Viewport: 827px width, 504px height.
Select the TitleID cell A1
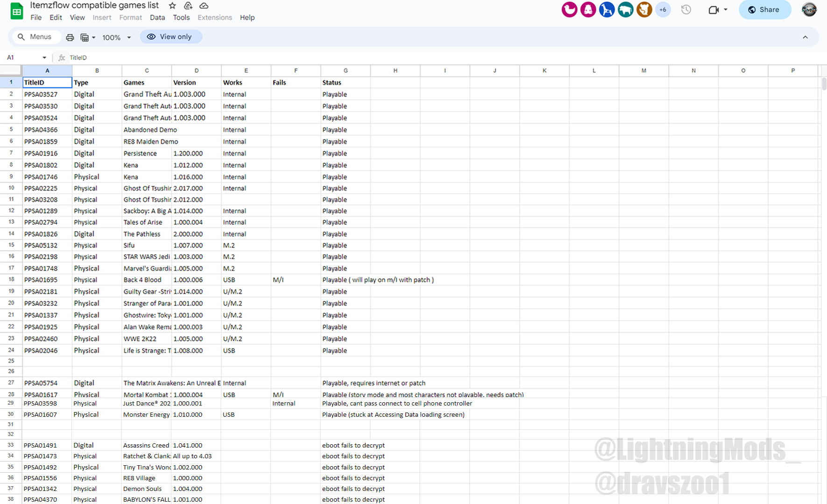pos(47,83)
